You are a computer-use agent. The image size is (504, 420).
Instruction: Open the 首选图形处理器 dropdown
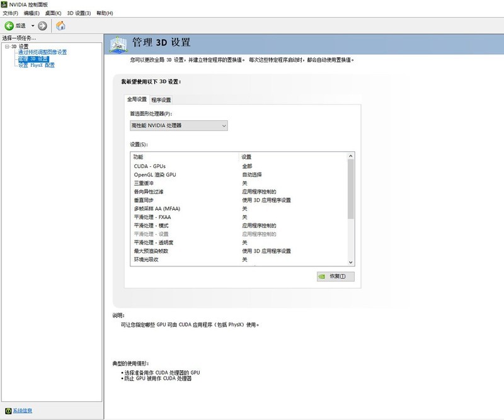click(224, 125)
